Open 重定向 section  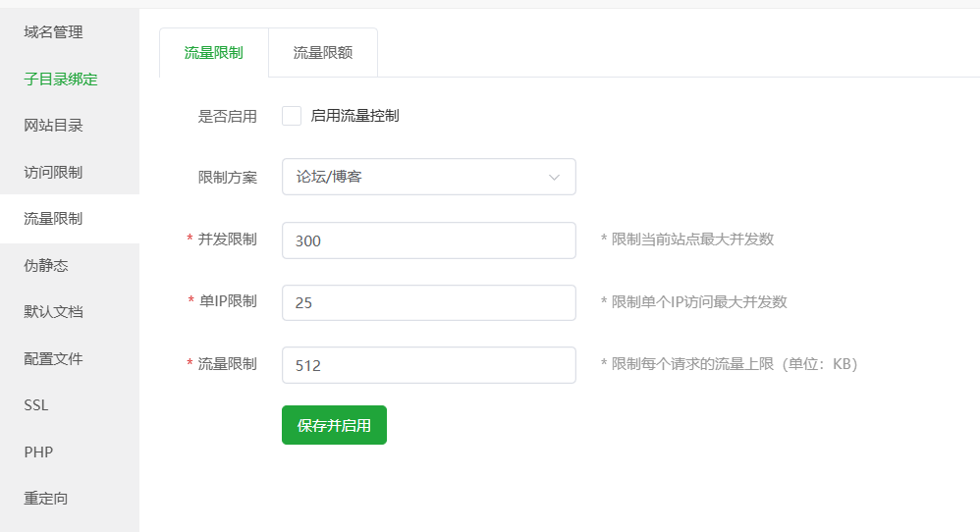coord(45,499)
